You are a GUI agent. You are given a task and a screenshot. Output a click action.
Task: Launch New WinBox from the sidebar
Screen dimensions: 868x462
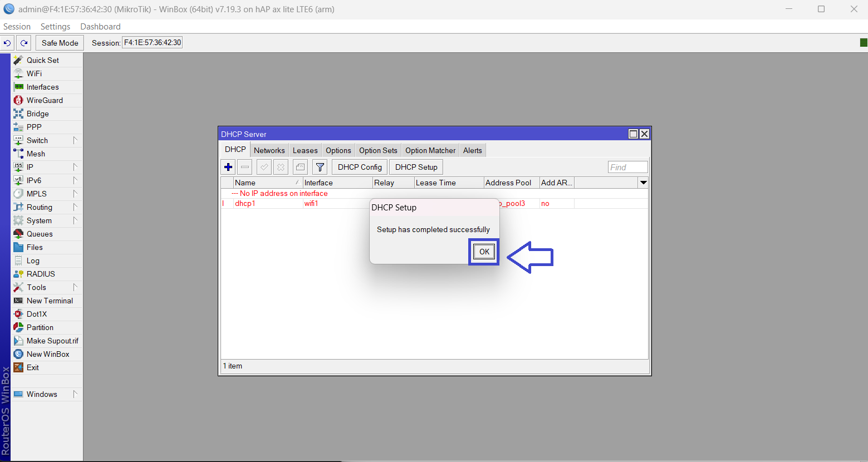[x=47, y=354]
